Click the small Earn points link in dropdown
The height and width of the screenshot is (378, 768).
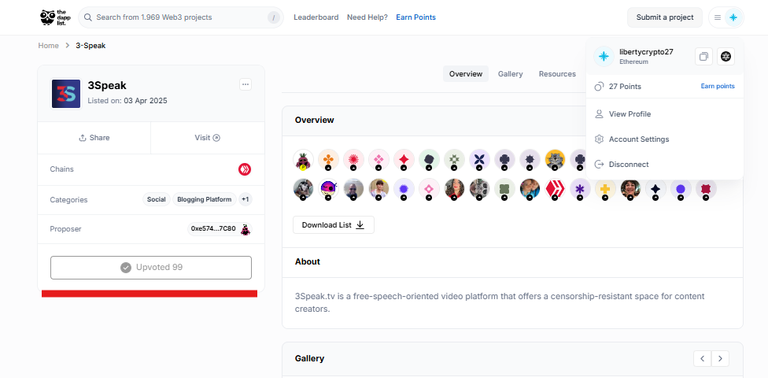point(718,86)
